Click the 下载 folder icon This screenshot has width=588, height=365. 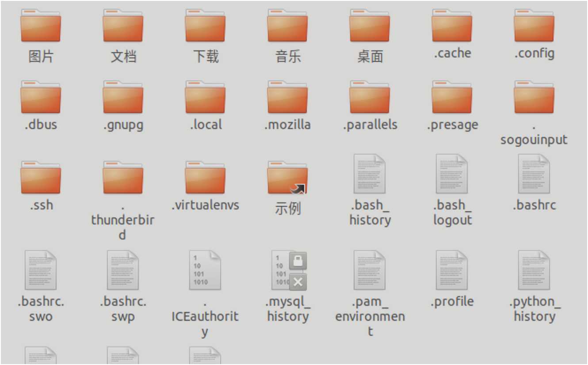pos(205,25)
